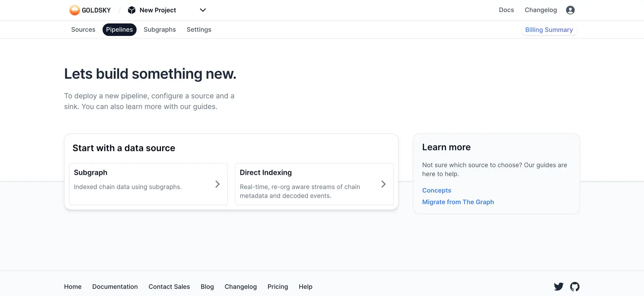This screenshot has height=296, width=644.
Task: Click the New Project cube icon
Action: coord(132,10)
